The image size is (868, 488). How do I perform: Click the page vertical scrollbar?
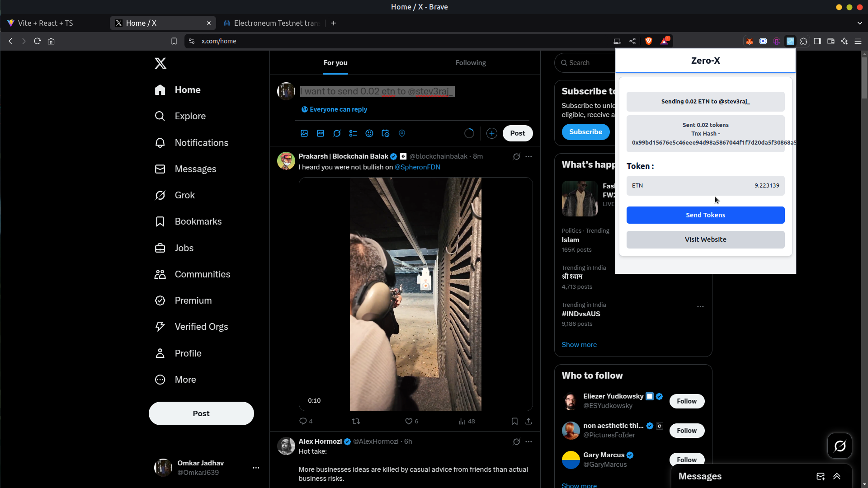[864, 77]
